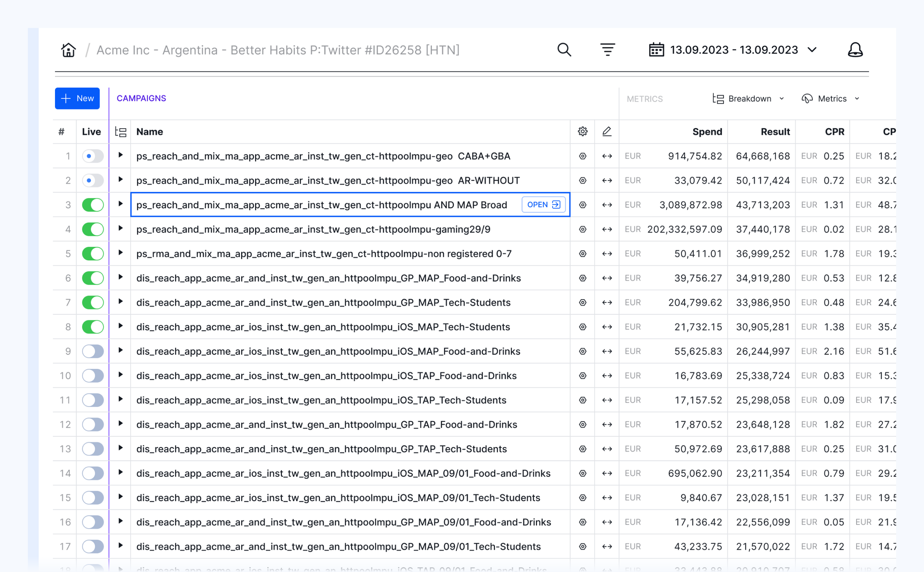
Task: Click gear icon in table header
Action: (583, 132)
